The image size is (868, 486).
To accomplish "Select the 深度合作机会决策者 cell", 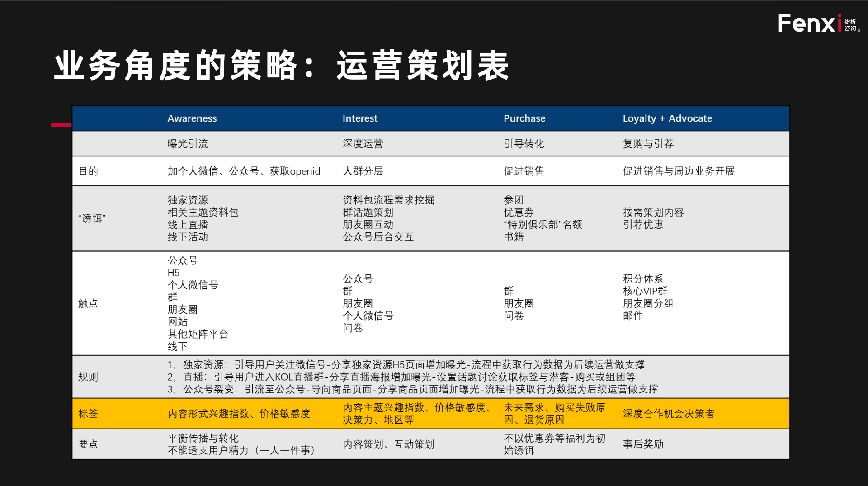I will [668, 414].
